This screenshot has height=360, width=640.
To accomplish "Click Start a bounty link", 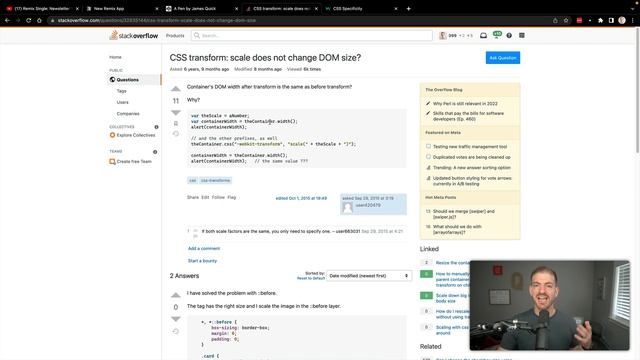I will [x=202, y=260].
